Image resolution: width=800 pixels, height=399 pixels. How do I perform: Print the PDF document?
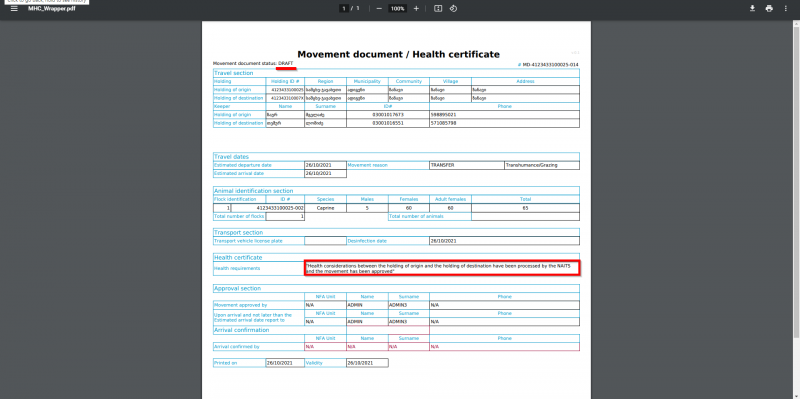(769, 9)
